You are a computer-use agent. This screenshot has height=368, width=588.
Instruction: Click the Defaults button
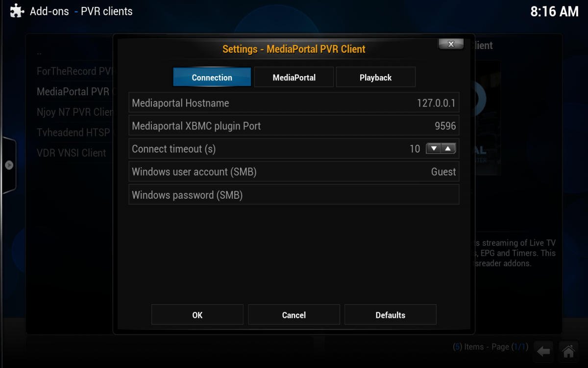click(390, 315)
